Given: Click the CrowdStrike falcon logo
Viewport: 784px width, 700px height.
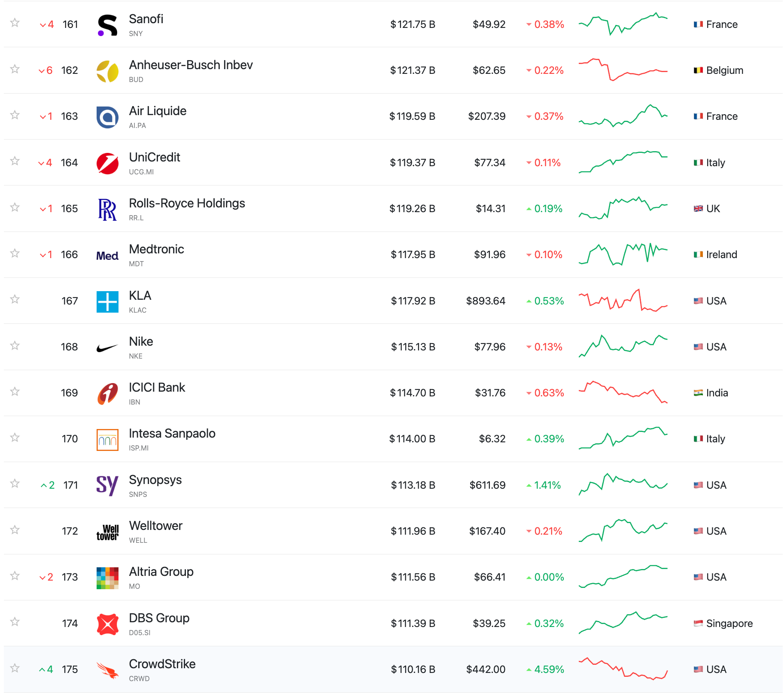Looking at the screenshot, I should [107, 670].
